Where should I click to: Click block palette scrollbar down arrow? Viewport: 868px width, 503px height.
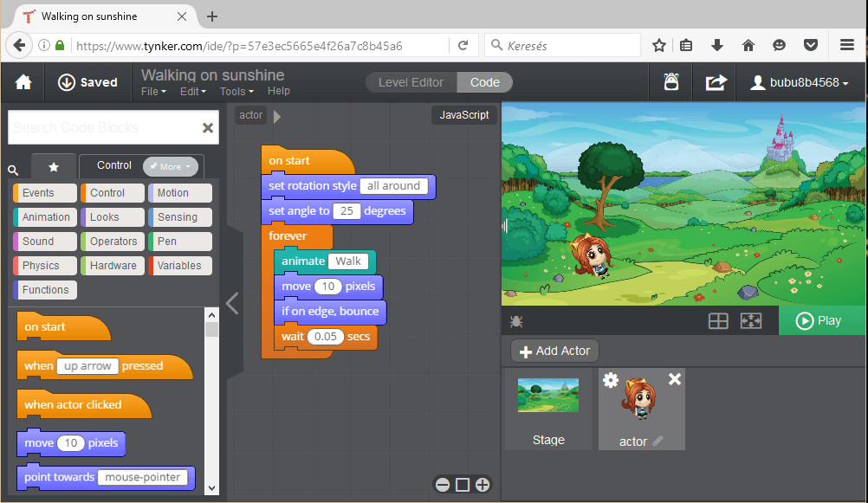(x=211, y=488)
